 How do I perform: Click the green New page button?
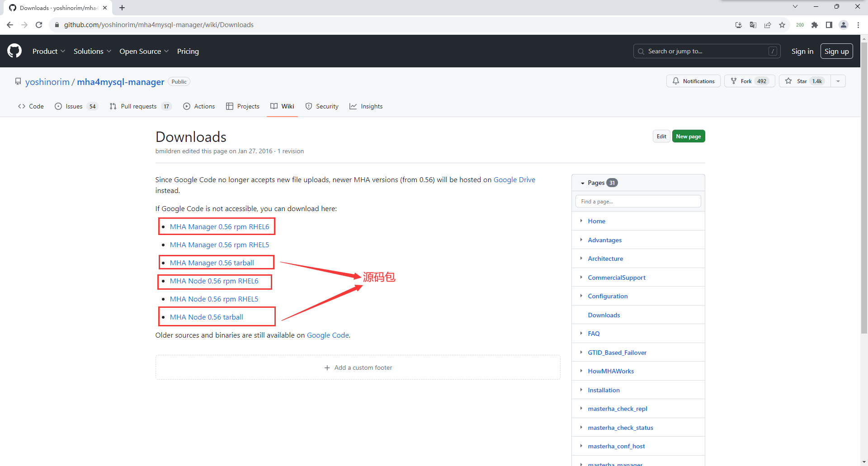(689, 136)
